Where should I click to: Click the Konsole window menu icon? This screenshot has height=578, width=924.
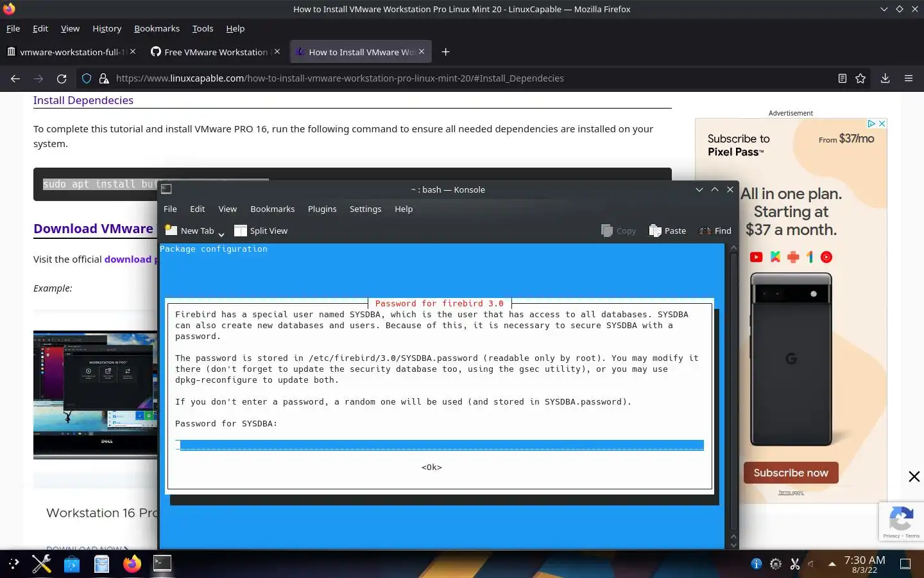[166, 189]
